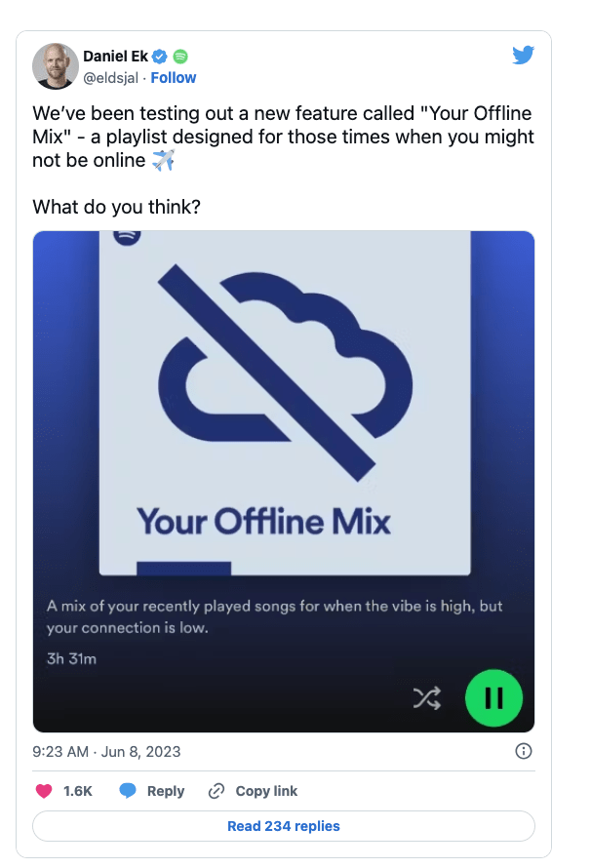This screenshot has height=868, width=591.
Task: Follow Daniel Ek
Action: pyautogui.click(x=174, y=77)
